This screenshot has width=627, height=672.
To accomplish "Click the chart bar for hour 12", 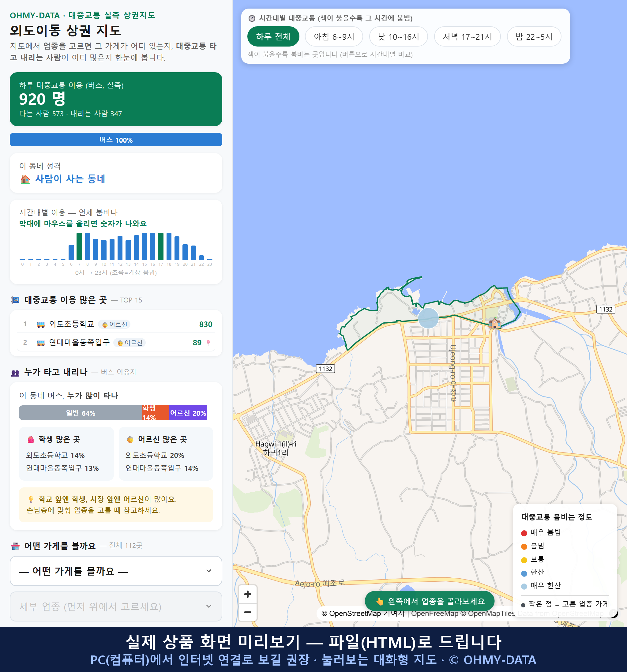I will (120, 247).
